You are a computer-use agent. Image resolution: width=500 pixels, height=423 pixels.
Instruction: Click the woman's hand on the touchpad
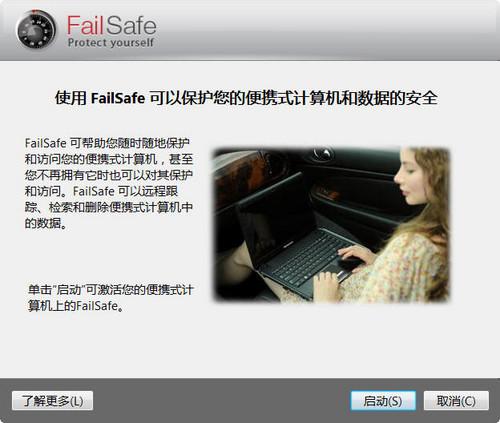(x=354, y=256)
